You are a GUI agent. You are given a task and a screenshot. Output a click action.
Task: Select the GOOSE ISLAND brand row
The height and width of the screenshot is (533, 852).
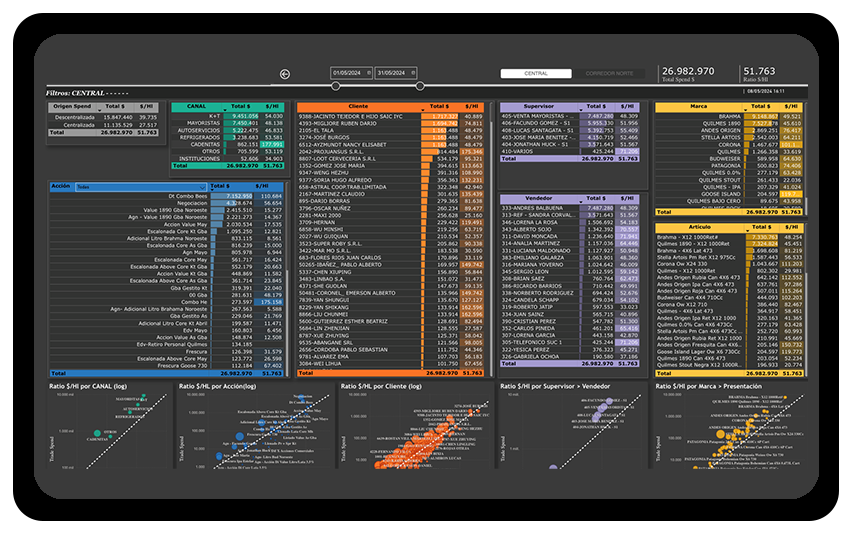(729, 194)
